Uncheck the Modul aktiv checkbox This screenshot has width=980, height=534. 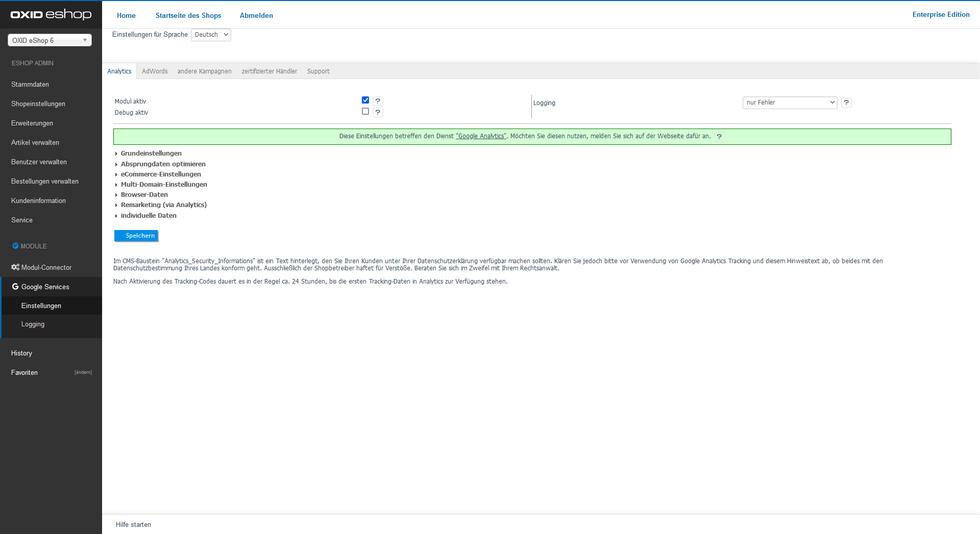click(x=365, y=100)
